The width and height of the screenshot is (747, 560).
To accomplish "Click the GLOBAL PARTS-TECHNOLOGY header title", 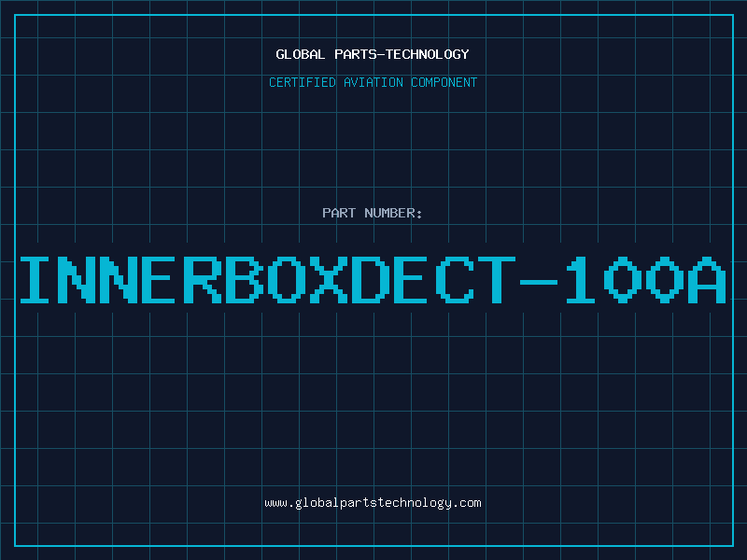I will tap(373, 54).
